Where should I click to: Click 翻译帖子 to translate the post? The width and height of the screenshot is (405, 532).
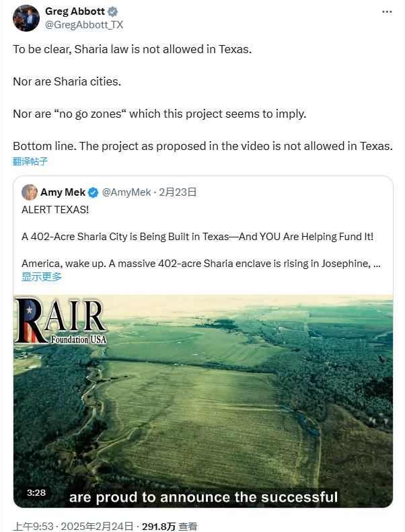pyautogui.click(x=30, y=161)
